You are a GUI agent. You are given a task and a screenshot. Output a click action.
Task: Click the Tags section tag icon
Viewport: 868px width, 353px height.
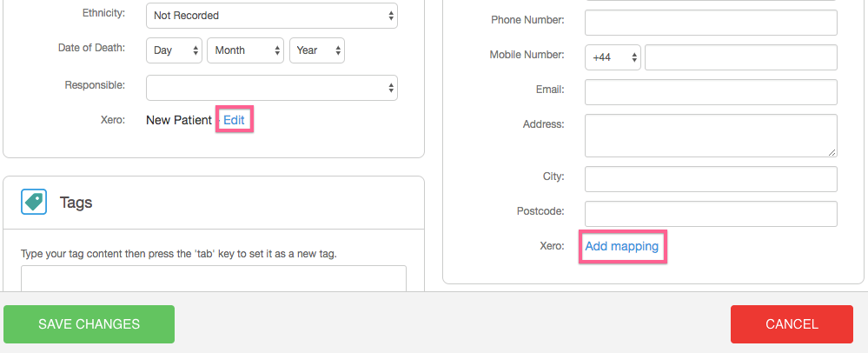click(x=34, y=203)
